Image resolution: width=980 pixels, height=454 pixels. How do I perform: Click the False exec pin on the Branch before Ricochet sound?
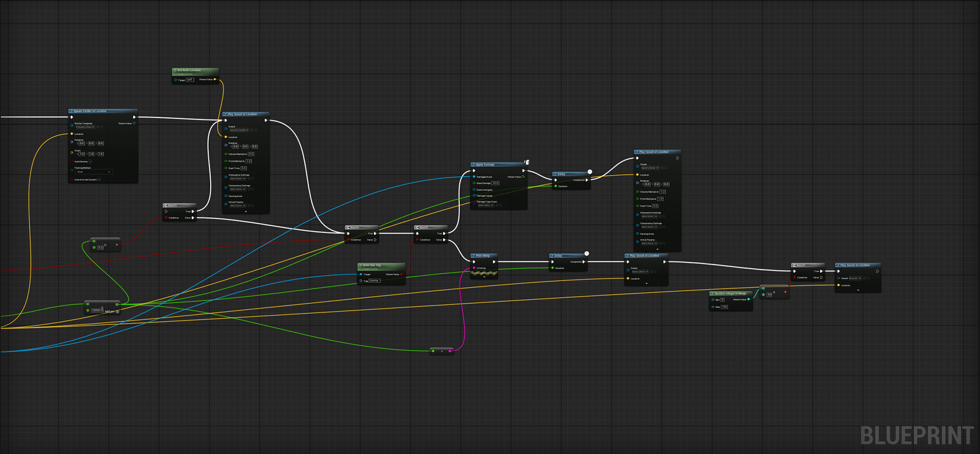pos(821,277)
